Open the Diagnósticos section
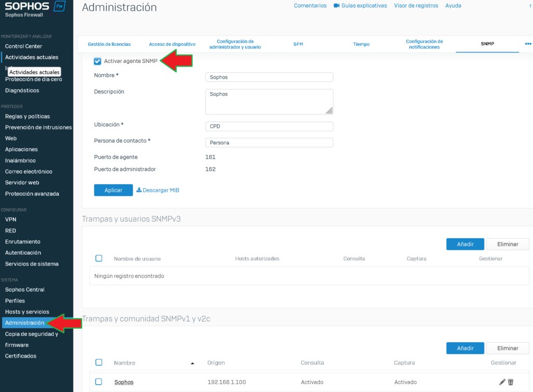 point(21,89)
